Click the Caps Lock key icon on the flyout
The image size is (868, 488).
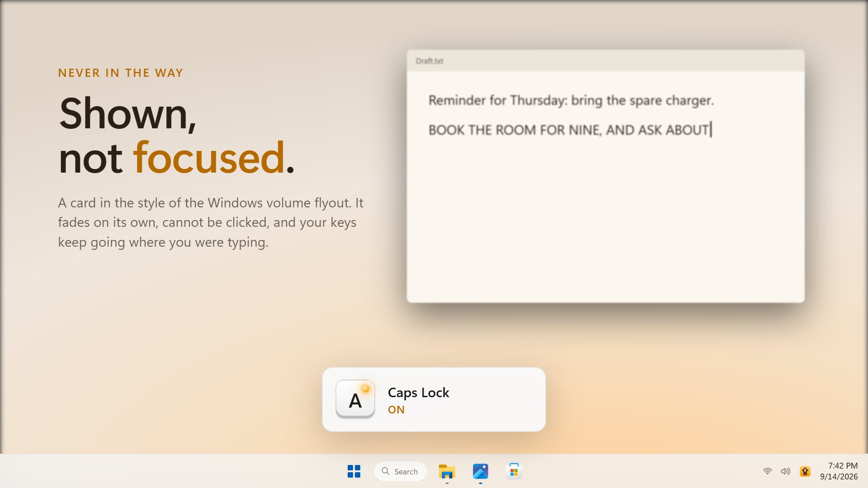click(355, 399)
